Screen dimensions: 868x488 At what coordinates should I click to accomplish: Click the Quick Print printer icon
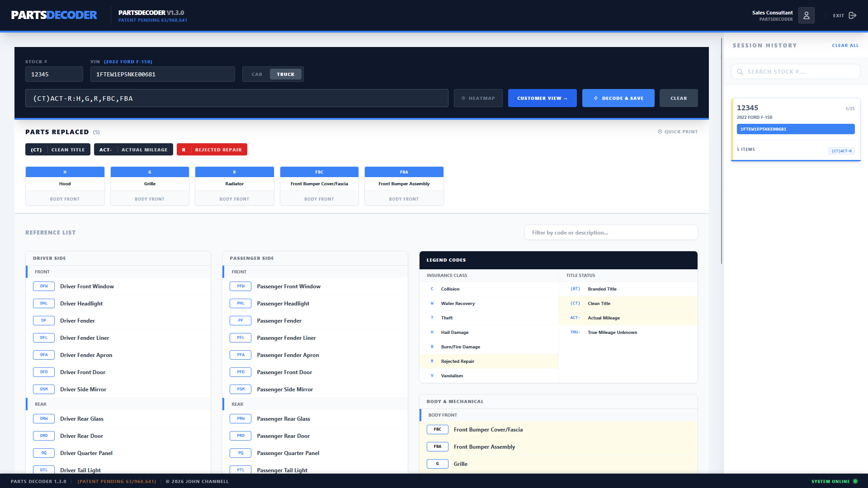coord(660,131)
